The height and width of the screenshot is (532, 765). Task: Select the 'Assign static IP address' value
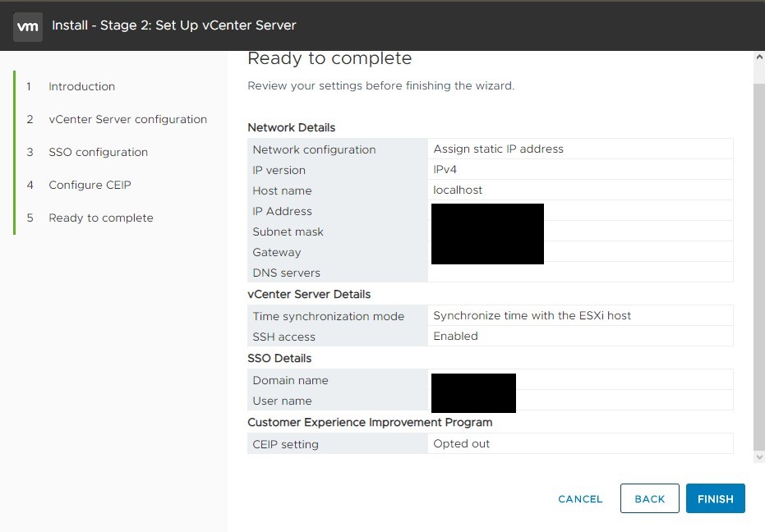coord(498,149)
